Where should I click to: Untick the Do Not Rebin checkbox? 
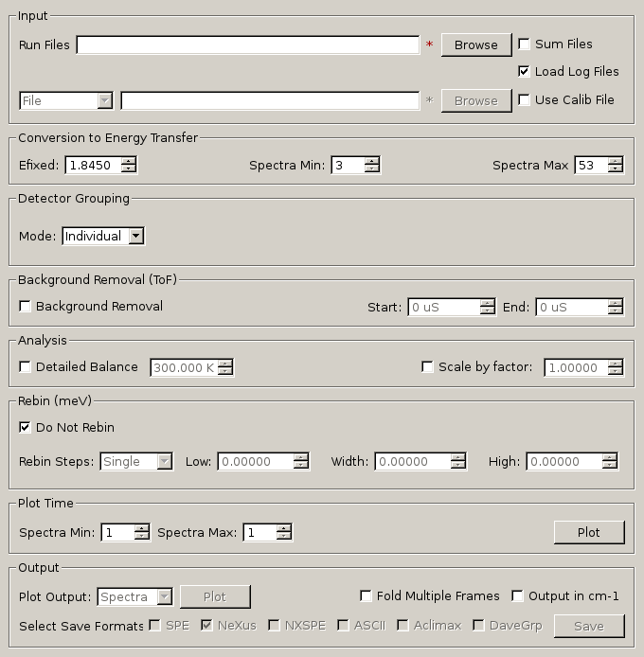coord(26,428)
